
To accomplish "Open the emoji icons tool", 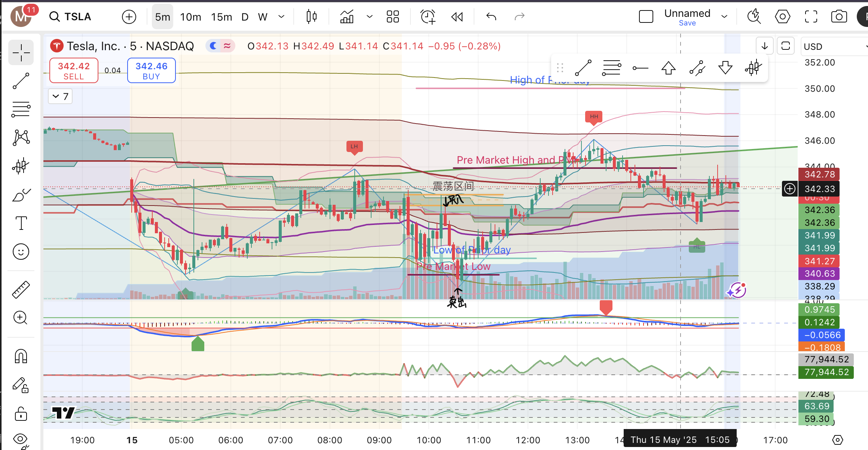I will [x=21, y=252].
